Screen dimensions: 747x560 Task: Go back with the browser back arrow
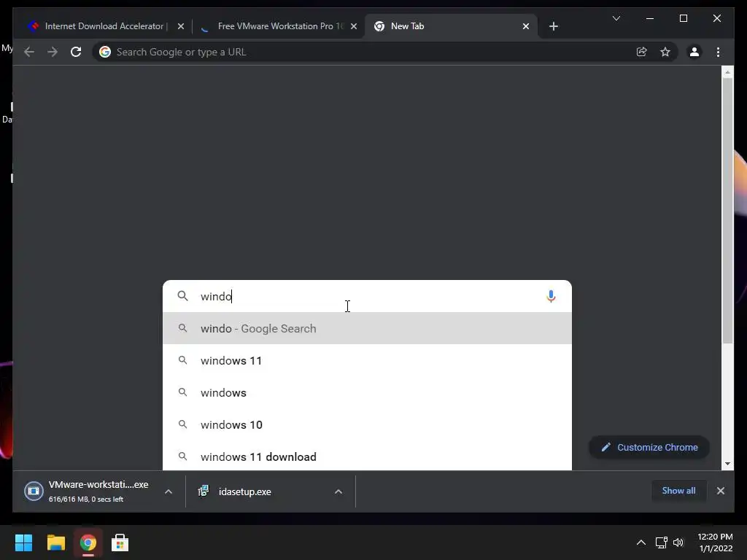coord(29,52)
